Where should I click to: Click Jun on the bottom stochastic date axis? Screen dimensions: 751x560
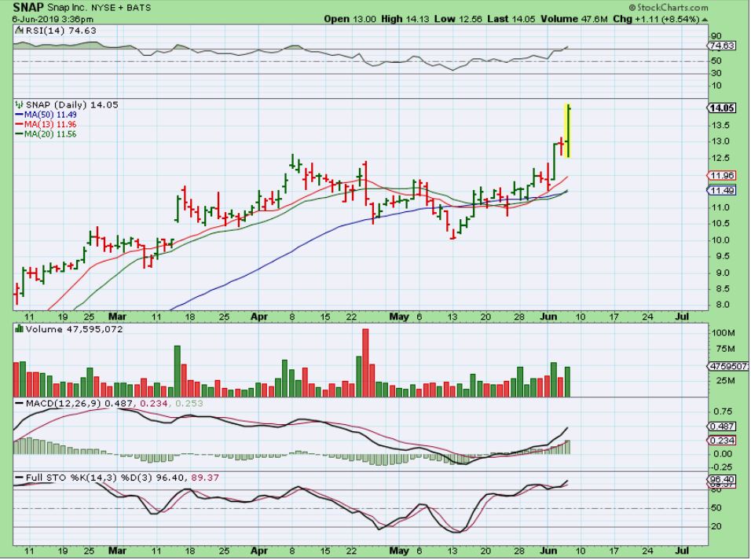point(548,551)
